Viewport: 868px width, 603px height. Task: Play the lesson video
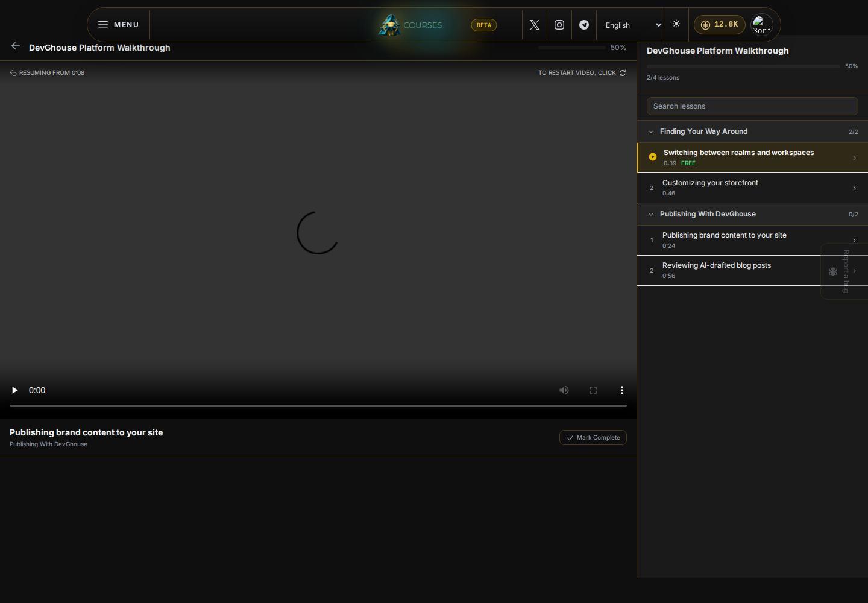point(14,390)
